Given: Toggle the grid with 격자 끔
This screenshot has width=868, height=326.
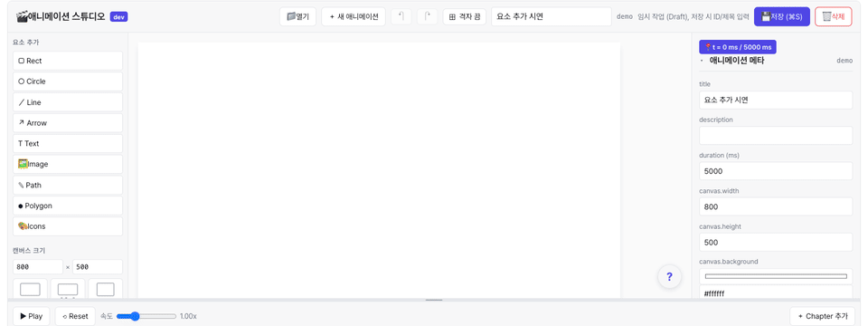Looking at the screenshot, I should (465, 16).
